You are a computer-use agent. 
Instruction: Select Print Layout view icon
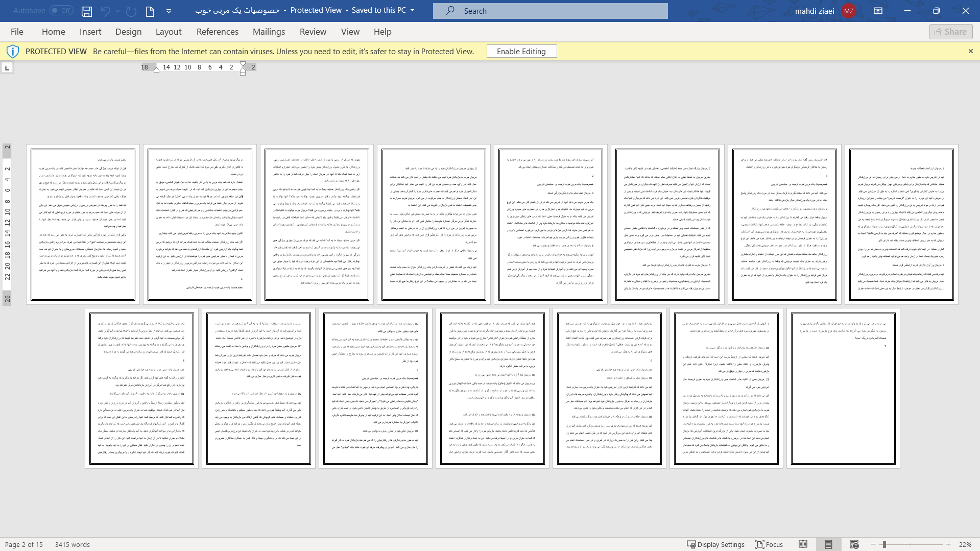(828, 544)
